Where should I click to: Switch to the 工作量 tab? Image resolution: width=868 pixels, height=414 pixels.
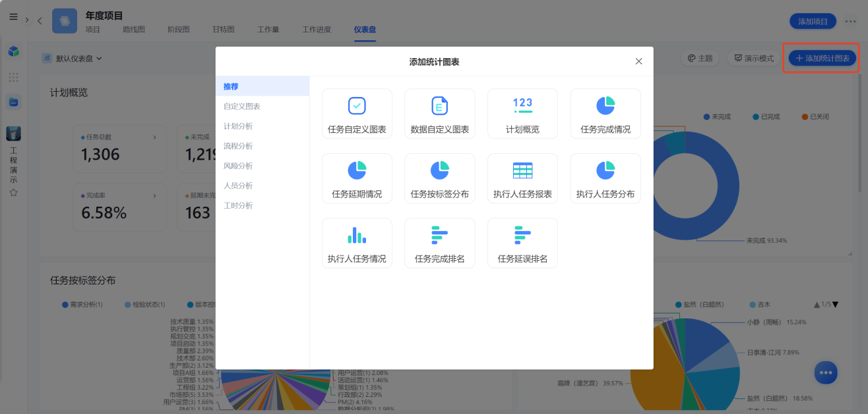tap(268, 30)
